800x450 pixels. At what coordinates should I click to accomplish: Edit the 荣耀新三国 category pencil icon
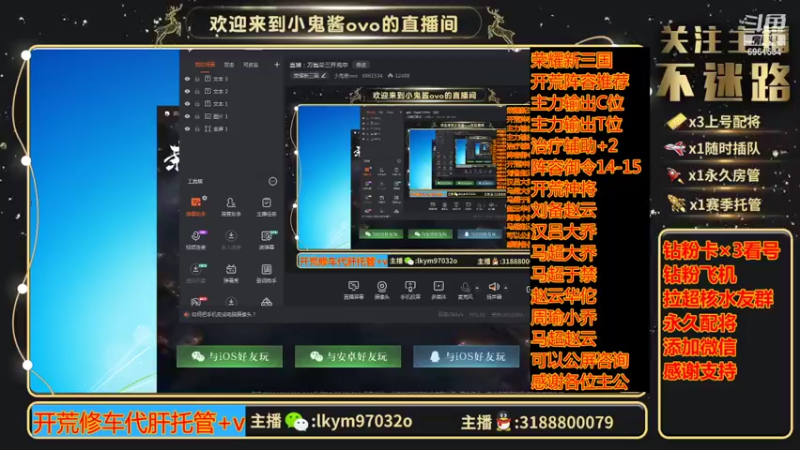[323, 76]
